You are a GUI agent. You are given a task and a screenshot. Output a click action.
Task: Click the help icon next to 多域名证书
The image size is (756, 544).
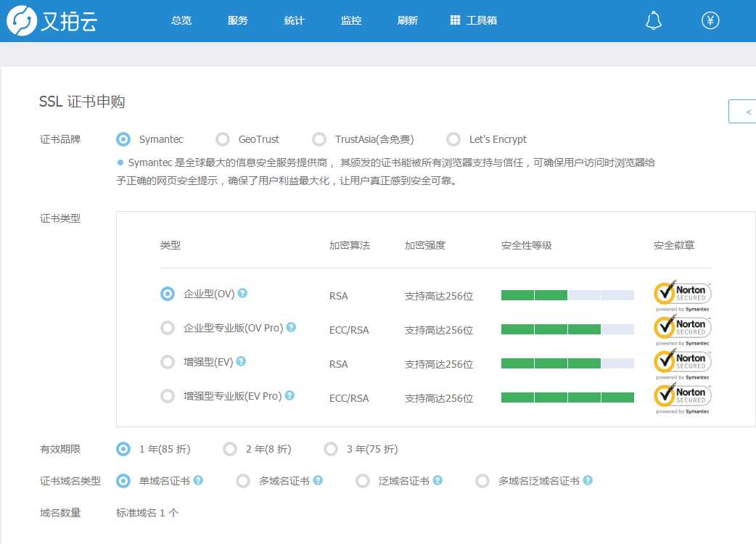pyautogui.click(x=318, y=480)
